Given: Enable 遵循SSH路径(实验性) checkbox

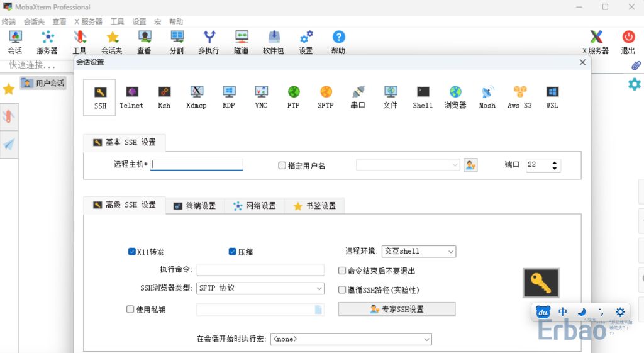Looking at the screenshot, I should [342, 289].
